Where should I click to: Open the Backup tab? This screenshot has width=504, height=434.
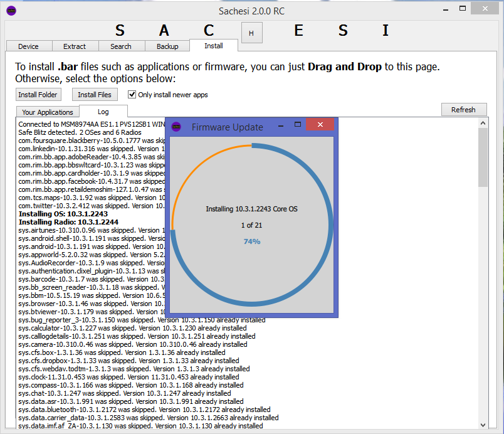tap(167, 46)
